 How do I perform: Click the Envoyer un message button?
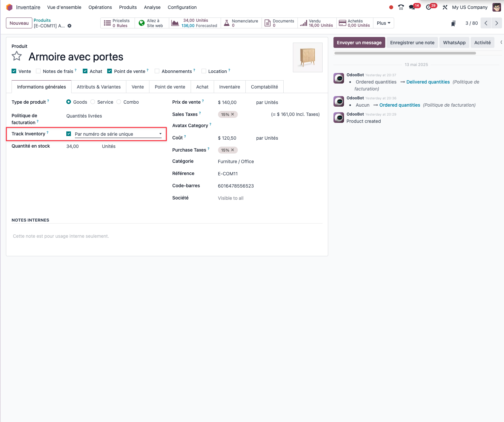(359, 43)
